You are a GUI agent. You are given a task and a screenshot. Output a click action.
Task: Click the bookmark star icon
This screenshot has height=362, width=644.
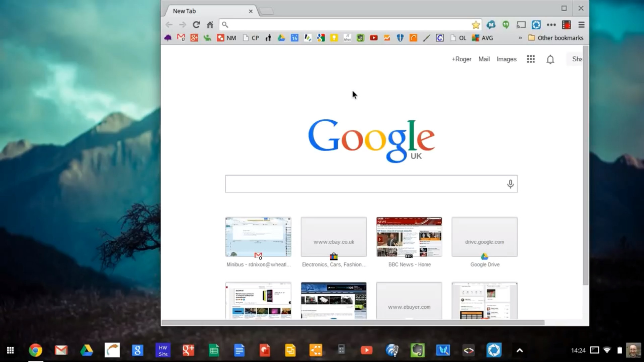(x=476, y=25)
